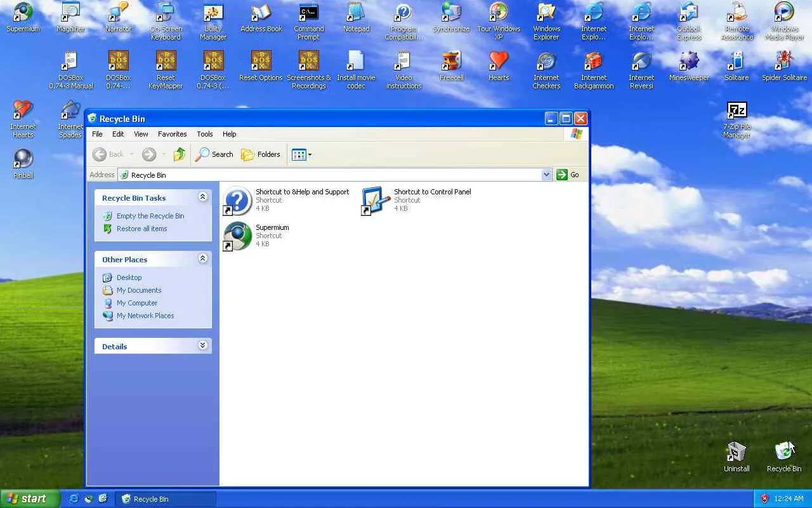Click the Up folder toolbar icon
This screenshot has width=812, height=508.
(x=180, y=154)
